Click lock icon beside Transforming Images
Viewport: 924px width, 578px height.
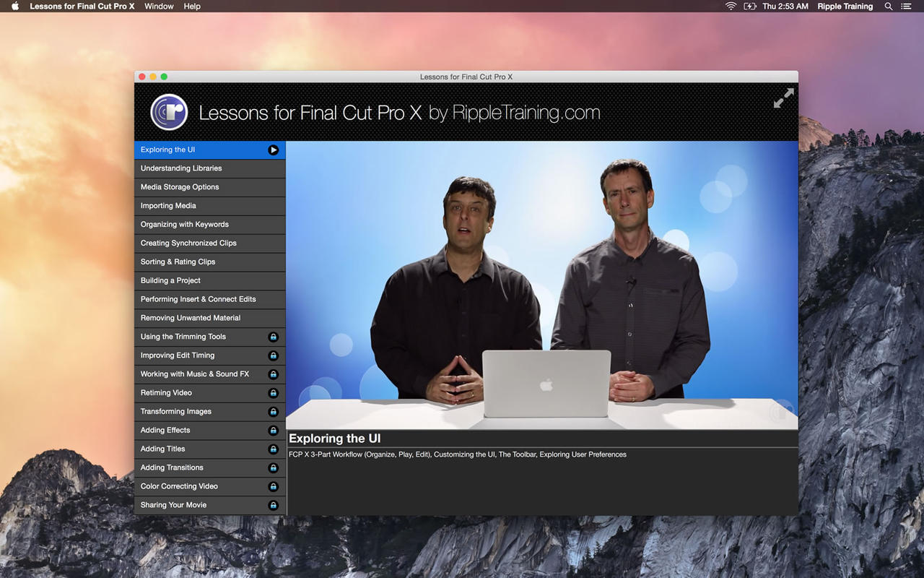click(273, 412)
